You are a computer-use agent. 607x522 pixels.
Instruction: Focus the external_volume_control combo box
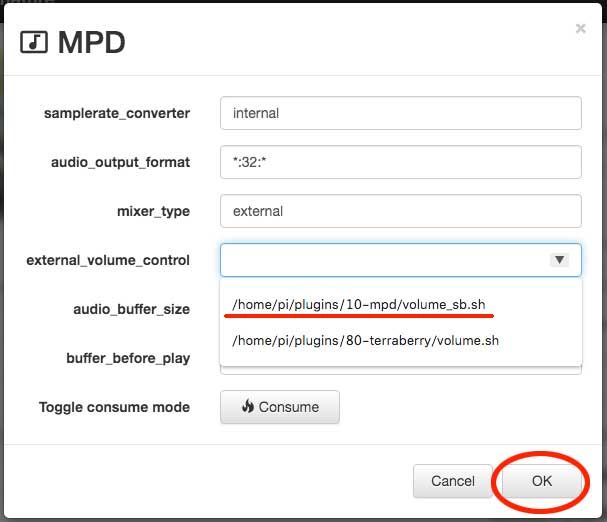tap(401, 260)
